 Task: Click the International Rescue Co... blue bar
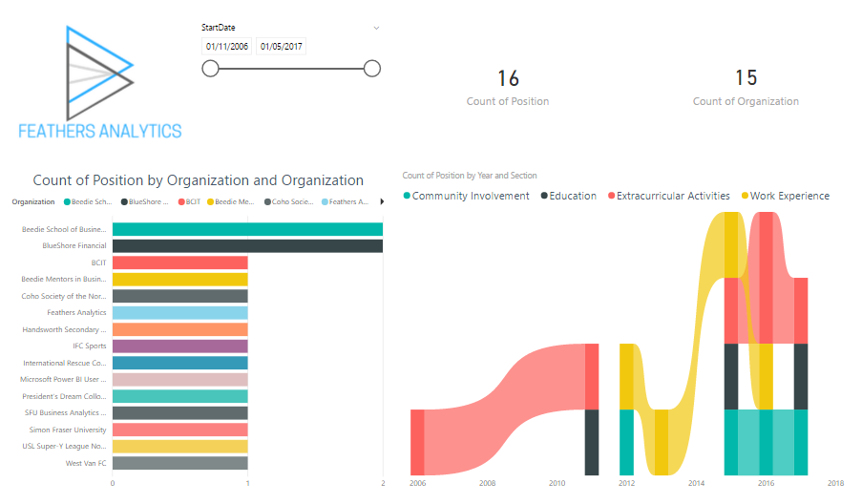pos(179,363)
